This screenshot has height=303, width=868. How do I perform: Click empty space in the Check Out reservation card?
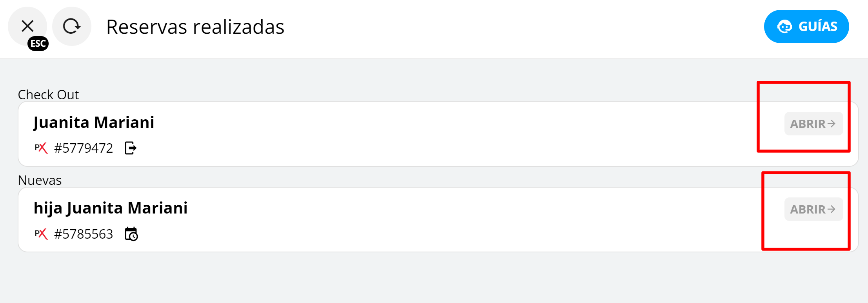pyautogui.click(x=431, y=134)
